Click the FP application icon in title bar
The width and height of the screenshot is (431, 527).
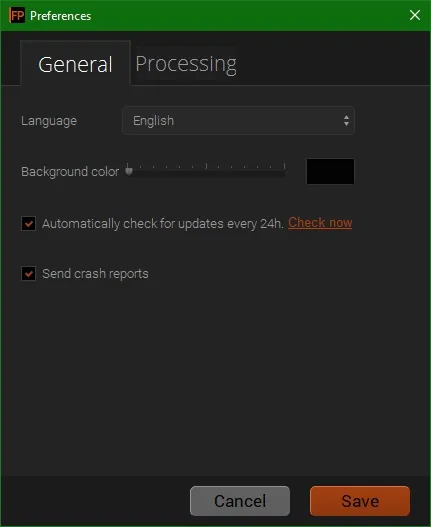click(17, 15)
